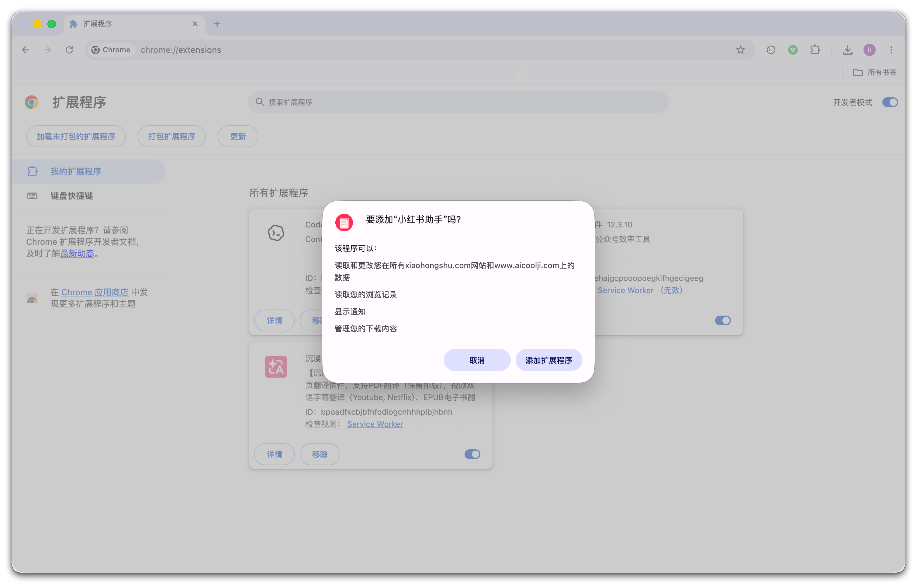Open 详情 for the Code extension
The height and width of the screenshot is (588, 917).
coord(274,320)
